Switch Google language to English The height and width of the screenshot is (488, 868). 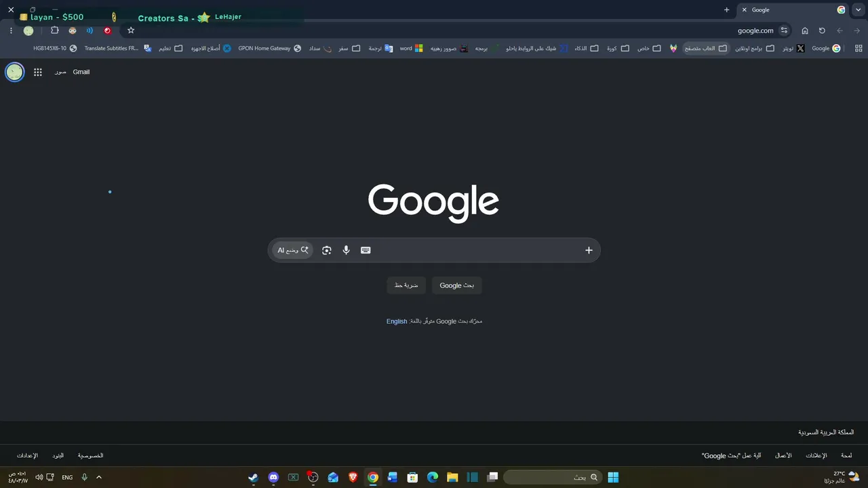click(x=397, y=321)
